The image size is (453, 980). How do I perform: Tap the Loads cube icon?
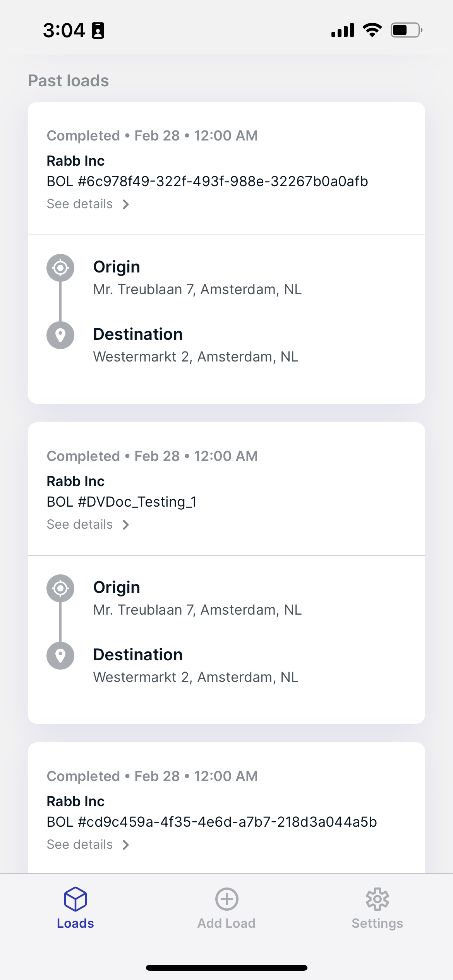(x=75, y=899)
